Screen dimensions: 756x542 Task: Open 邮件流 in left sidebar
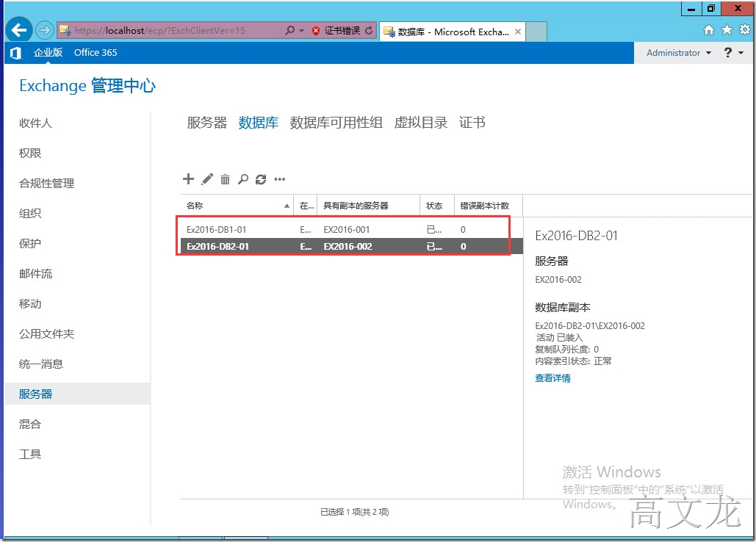35,274
